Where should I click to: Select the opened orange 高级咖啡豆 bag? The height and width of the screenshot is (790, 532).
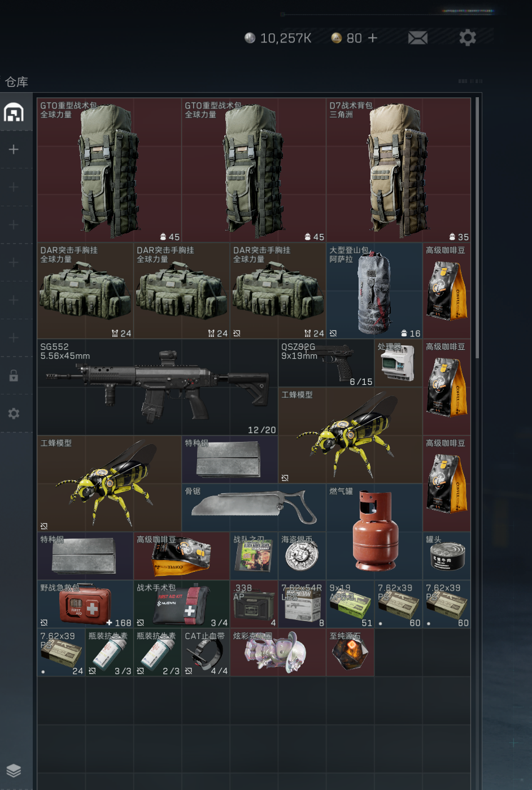(x=182, y=555)
